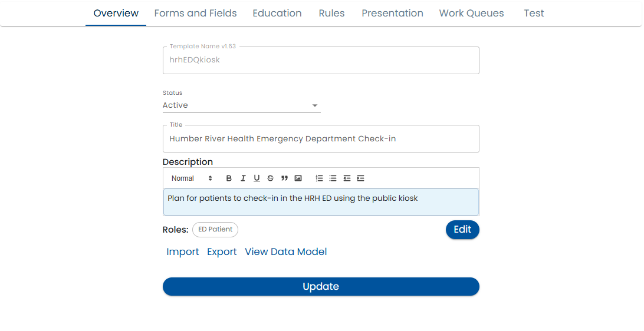
Task: Click the Export link
Action: click(222, 252)
